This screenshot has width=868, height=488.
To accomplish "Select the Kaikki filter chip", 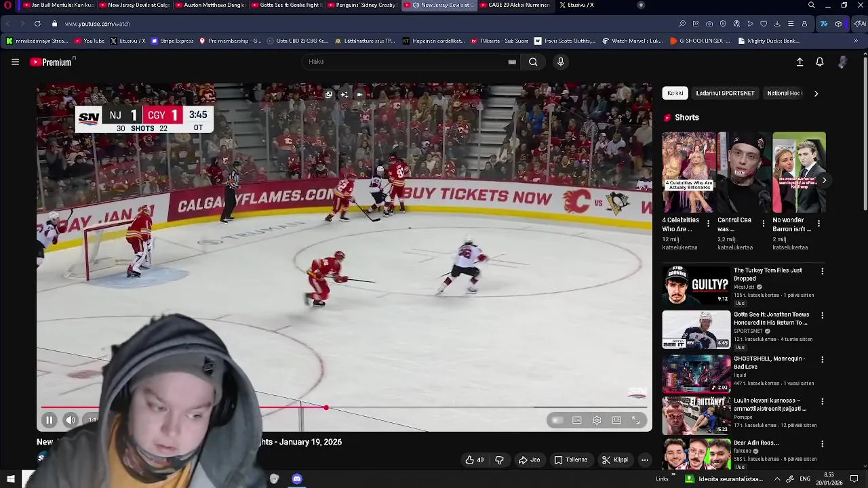I will click(675, 93).
